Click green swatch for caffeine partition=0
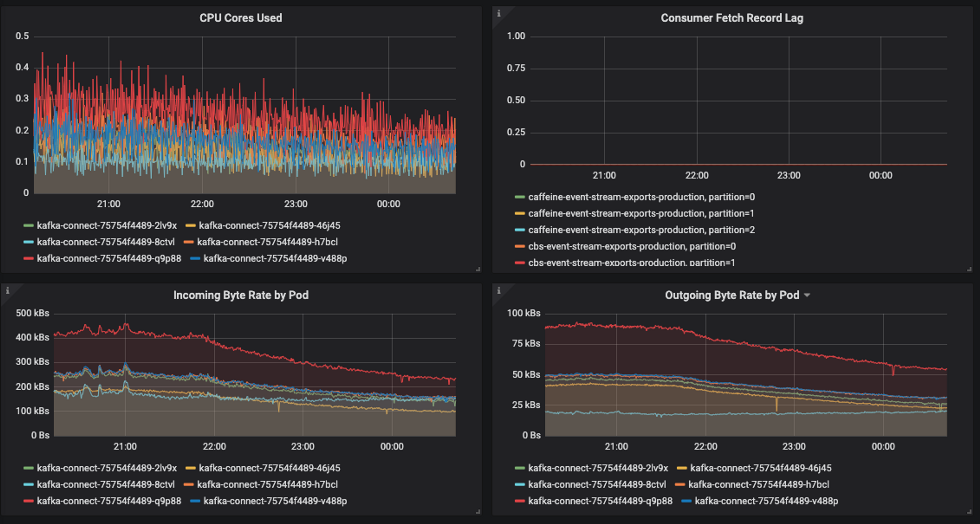The height and width of the screenshot is (524, 980). pyautogui.click(x=520, y=197)
